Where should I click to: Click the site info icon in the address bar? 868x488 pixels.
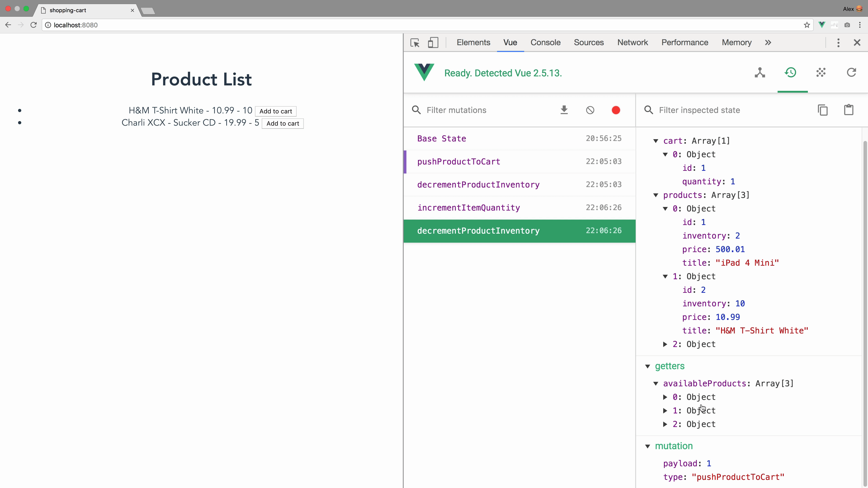48,25
